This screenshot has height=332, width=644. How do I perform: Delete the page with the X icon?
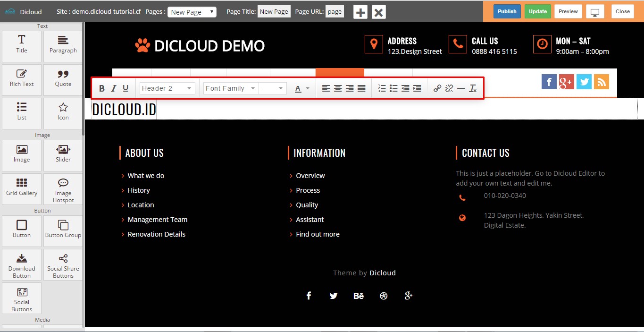pos(378,12)
